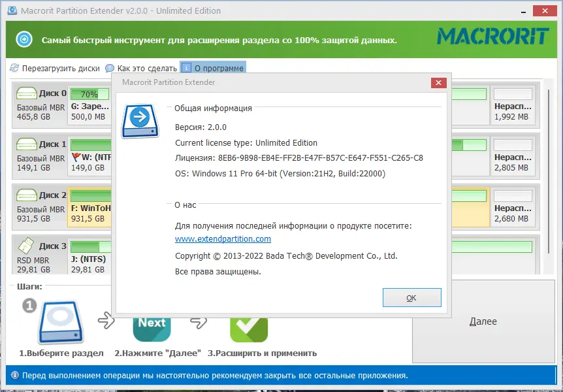
Task: Select the Диск 2 drive icon
Action: coord(27,195)
